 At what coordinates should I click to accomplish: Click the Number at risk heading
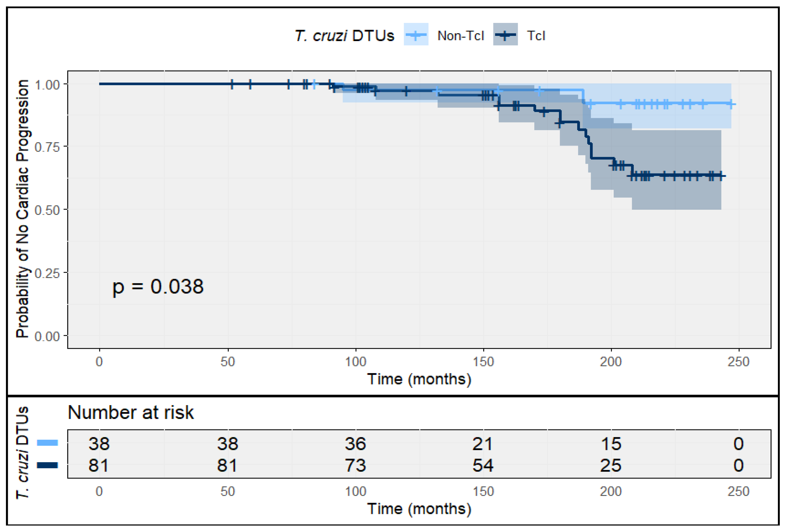(130, 412)
